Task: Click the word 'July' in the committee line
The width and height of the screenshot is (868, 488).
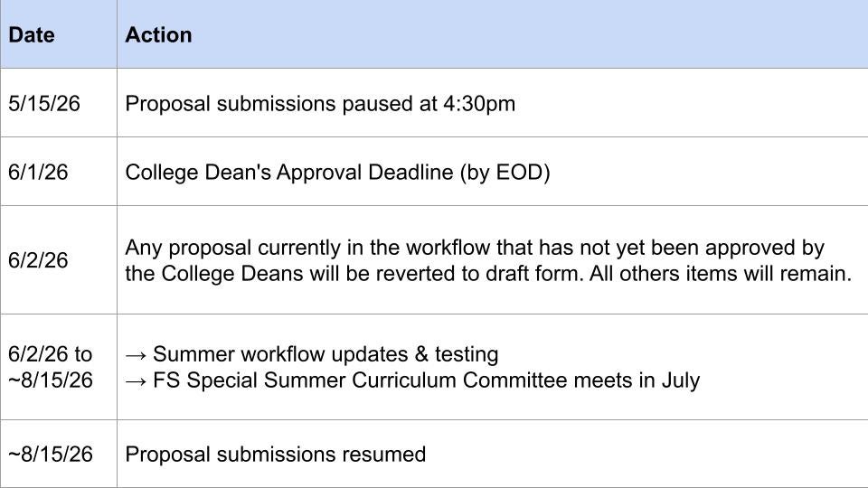Action: point(679,380)
